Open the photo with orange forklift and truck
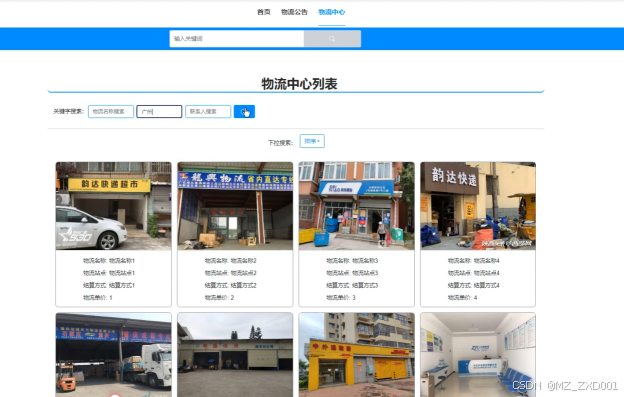 tap(114, 355)
